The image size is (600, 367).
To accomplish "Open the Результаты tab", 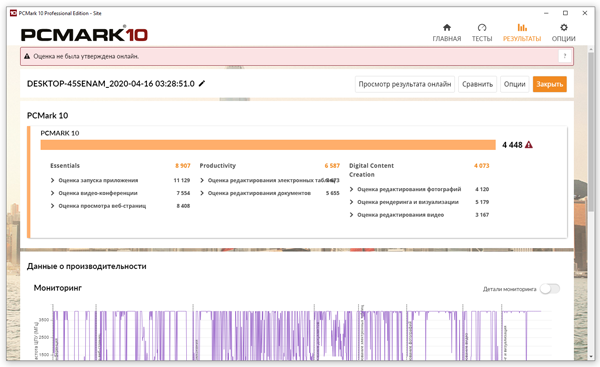I will click(x=522, y=33).
